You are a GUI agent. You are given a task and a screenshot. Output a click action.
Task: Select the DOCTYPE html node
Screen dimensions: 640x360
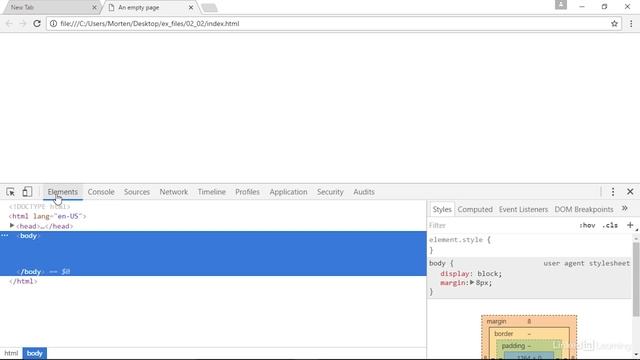point(39,207)
